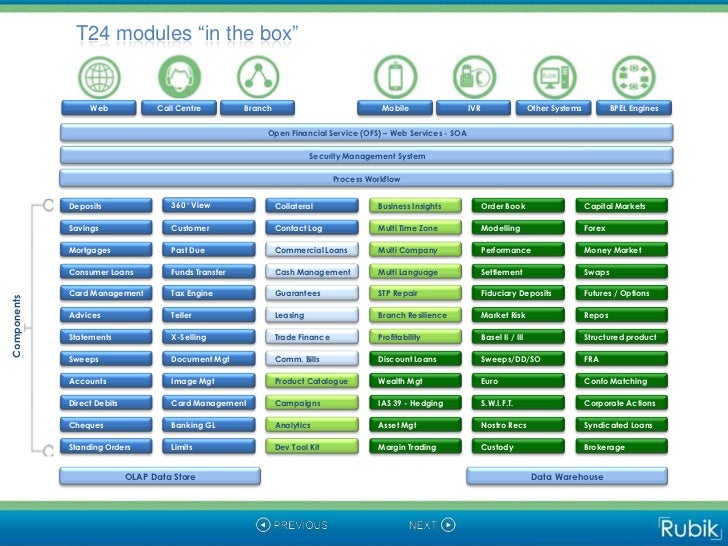Open the Standing Orders module

click(x=106, y=447)
